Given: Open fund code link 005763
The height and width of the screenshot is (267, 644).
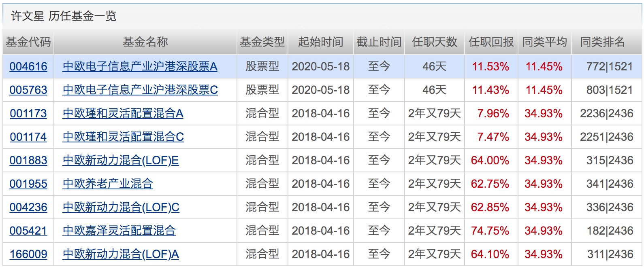Looking at the screenshot, I should pyautogui.click(x=28, y=90).
